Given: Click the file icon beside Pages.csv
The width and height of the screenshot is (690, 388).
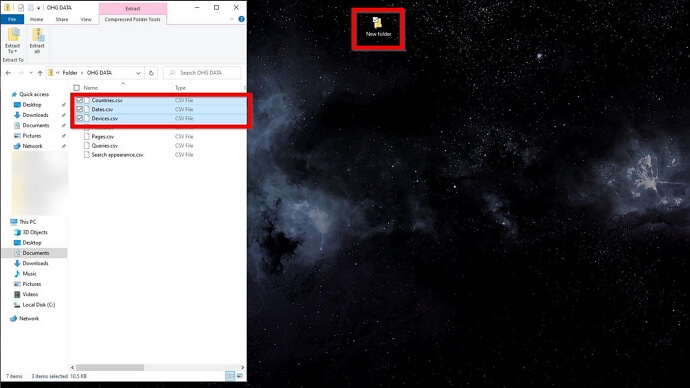Looking at the screenshot, I should [x=87, y=136].
